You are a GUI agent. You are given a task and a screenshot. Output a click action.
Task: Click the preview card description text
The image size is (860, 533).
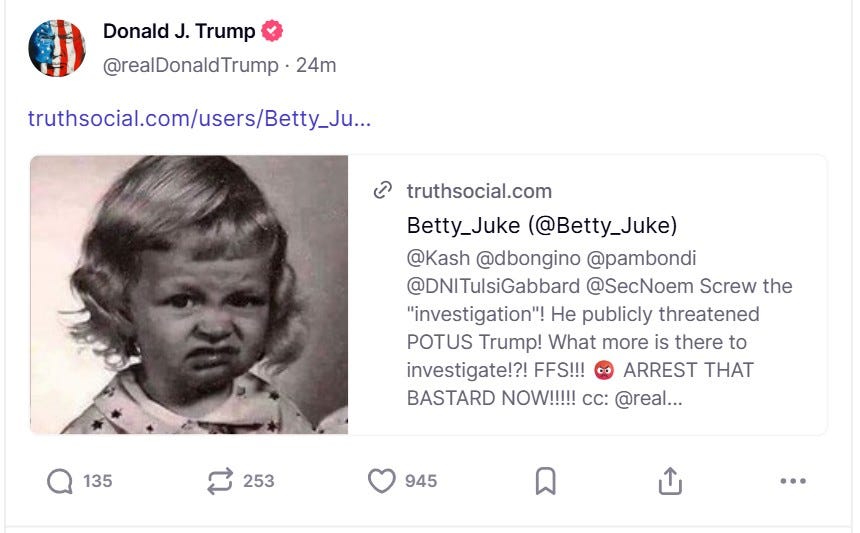[x=599, y=328]
